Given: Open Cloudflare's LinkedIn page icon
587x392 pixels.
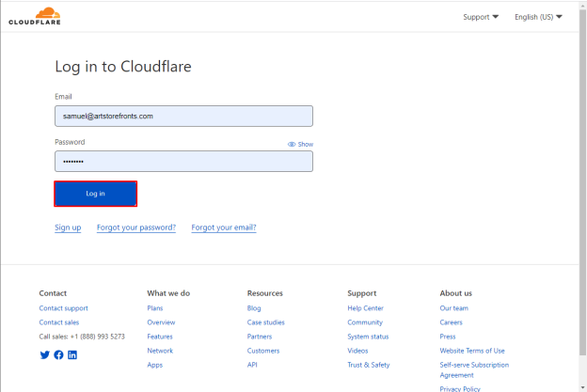Looking at the screenshot, I should [x=72, y=354].
